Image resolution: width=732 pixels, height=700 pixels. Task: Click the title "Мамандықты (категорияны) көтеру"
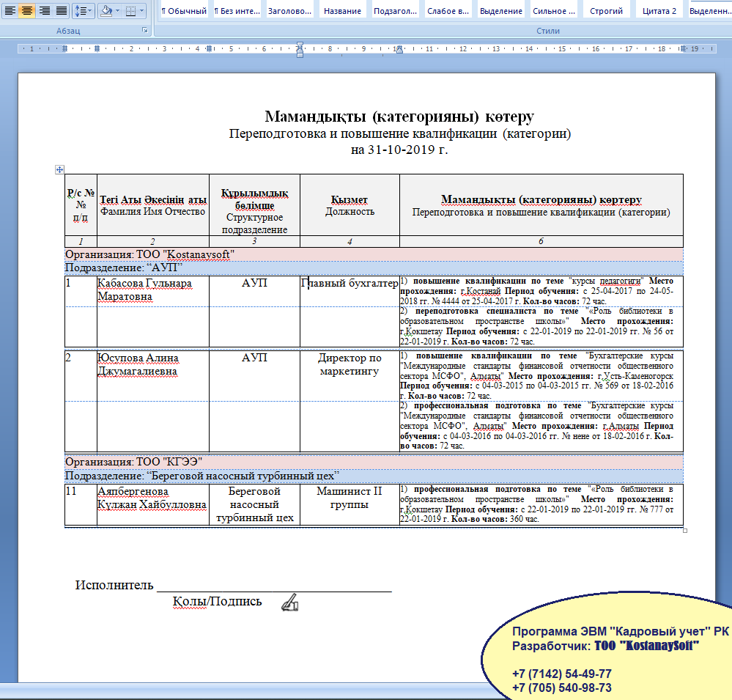(x=399, y=117)
